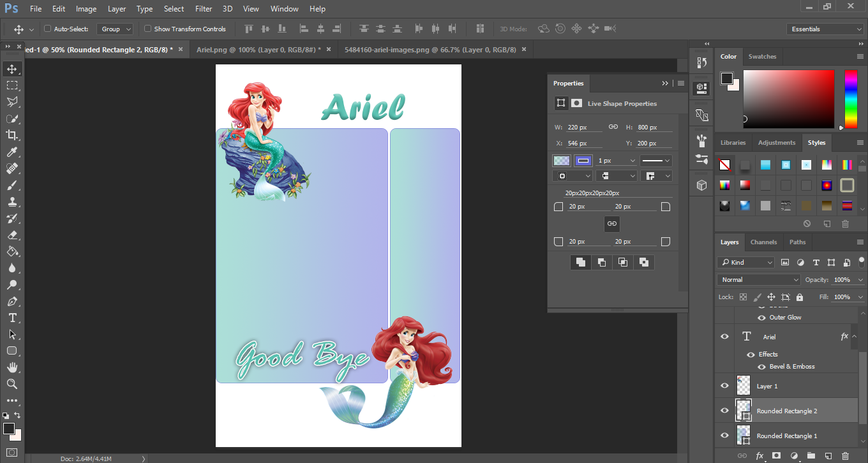Click the hue slider in Color panel
Viewport: 868px width, 463px height.
point(851,99)
